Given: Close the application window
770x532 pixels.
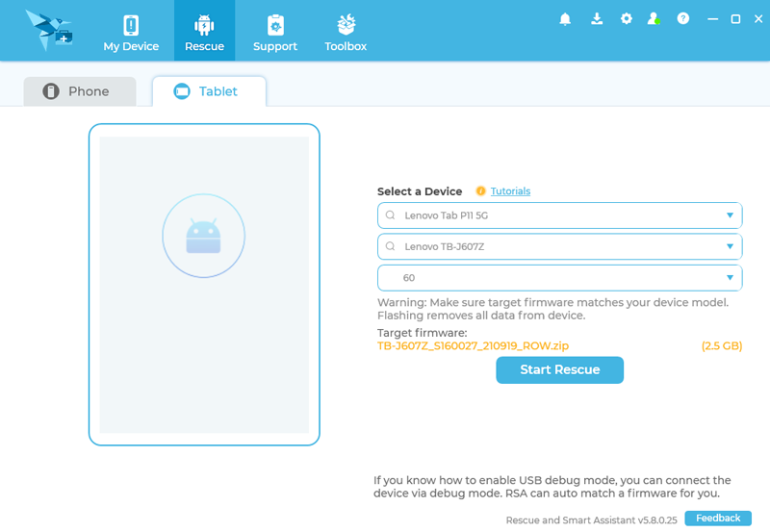Looking at the screenshot, I should tap(758, 18).
